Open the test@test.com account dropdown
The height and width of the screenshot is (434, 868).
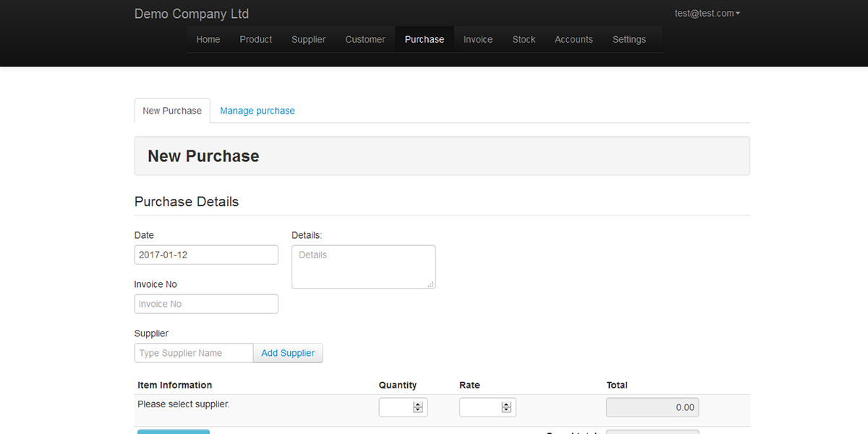click(x=707, y=12)
